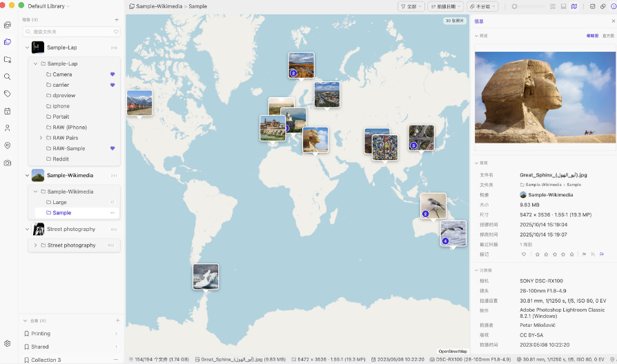Switch to the 直方图 preview tab
The height and width of the screenshot is (364, 617).
(608, 36)
